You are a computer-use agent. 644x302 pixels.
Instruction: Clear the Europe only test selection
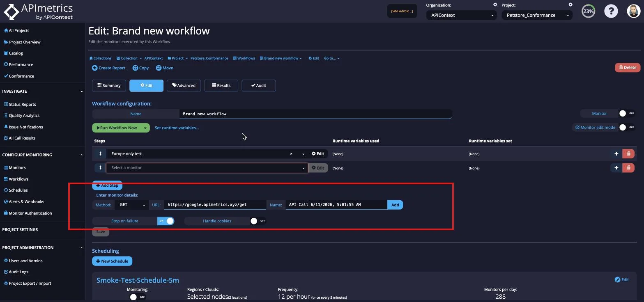click(291, 154)
